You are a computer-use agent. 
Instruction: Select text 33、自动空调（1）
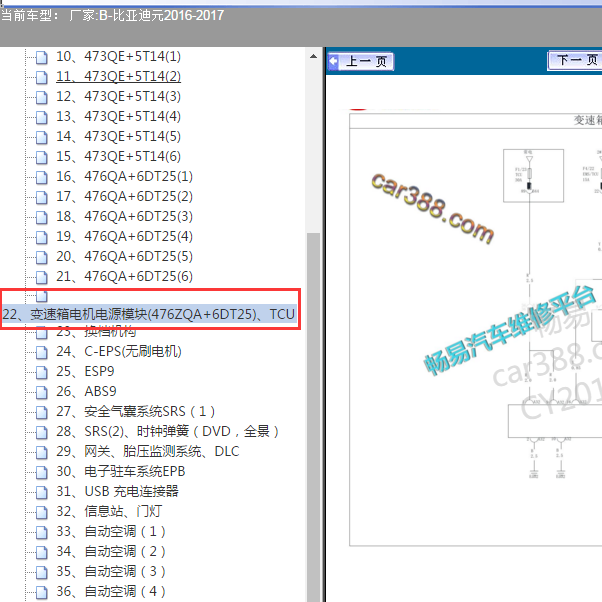point(111,531)
